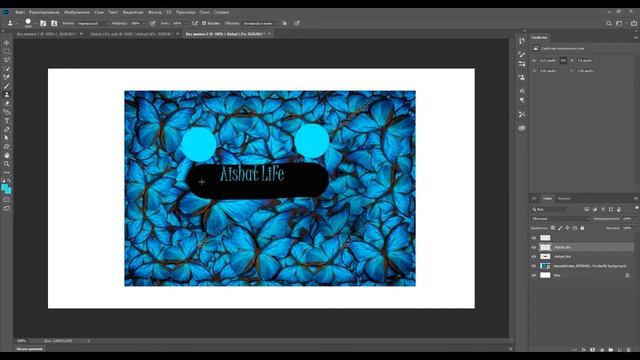Screen dimensions: 640x360
Task: Click the background color swatch
Action: click(x=9, y=191)
